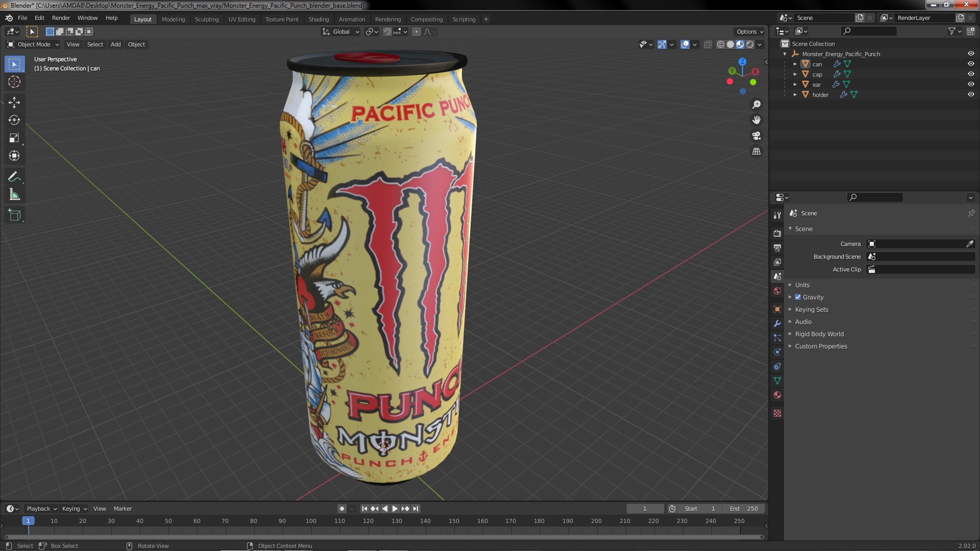This screenshot has height=551, width=980.
Task: Open the View Layer properties tab
Action: click(x=777, y=262)
